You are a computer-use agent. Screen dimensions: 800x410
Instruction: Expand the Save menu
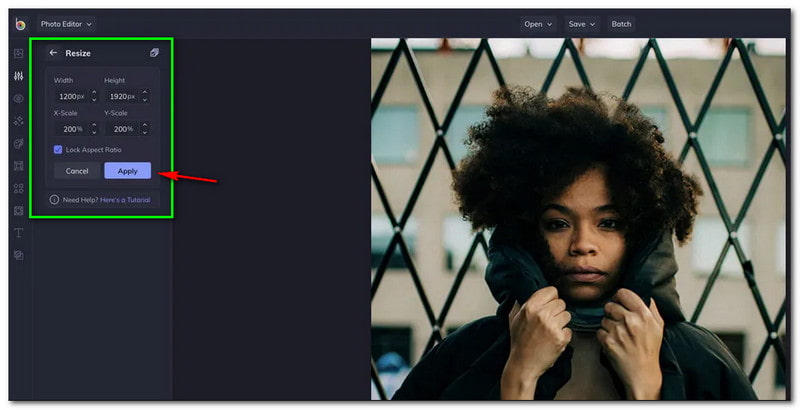coord(581,24)
